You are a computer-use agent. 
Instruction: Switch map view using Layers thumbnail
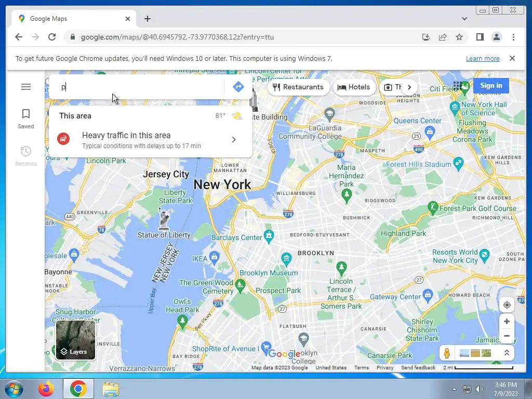pyautogui.click(x=75, y=340)
